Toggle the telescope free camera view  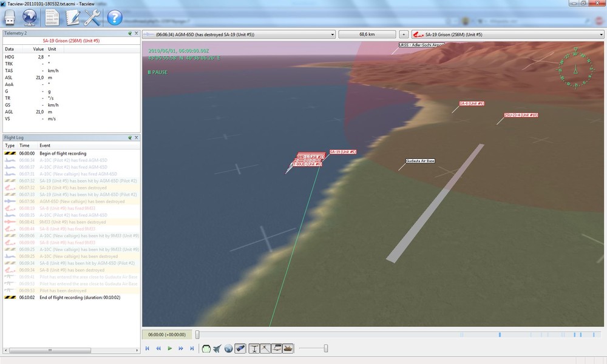pyautogui.click(x=240, y=348)
